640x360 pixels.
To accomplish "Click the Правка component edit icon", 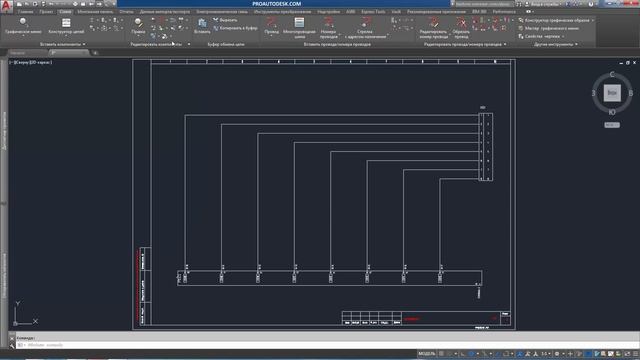I will (138, 22).
